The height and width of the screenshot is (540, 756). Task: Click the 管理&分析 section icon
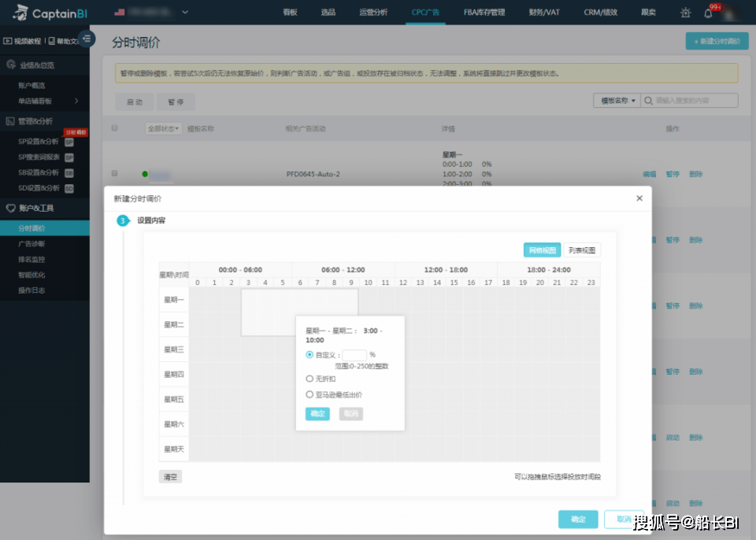[10, 121]
